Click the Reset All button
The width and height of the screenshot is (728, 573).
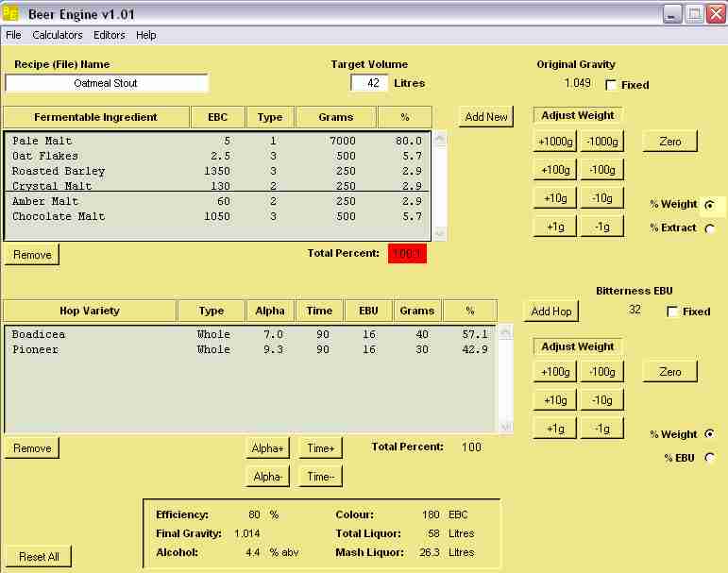[x=39, y=556]
